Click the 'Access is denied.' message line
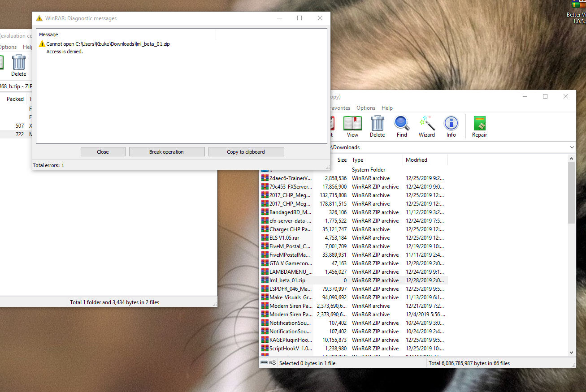This screenshot has width=586, height=392. (x=65, y=52)
